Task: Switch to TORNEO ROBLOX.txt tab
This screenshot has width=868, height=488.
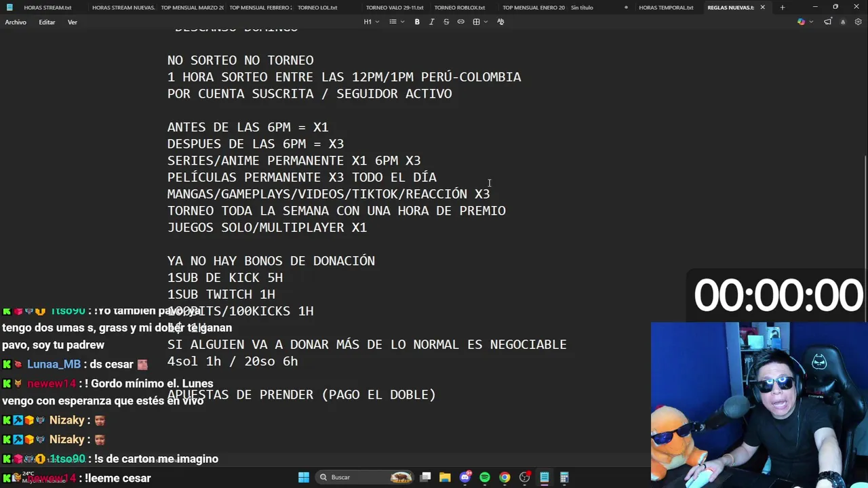Action: 460,7
